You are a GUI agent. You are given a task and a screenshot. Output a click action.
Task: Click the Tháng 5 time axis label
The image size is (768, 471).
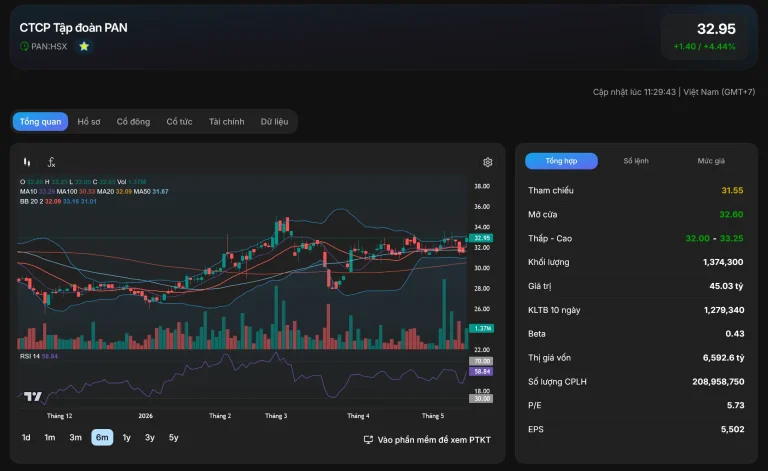(433, 416)
